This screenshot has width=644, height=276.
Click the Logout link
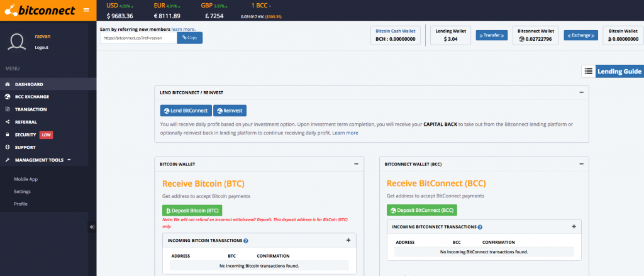42,47
